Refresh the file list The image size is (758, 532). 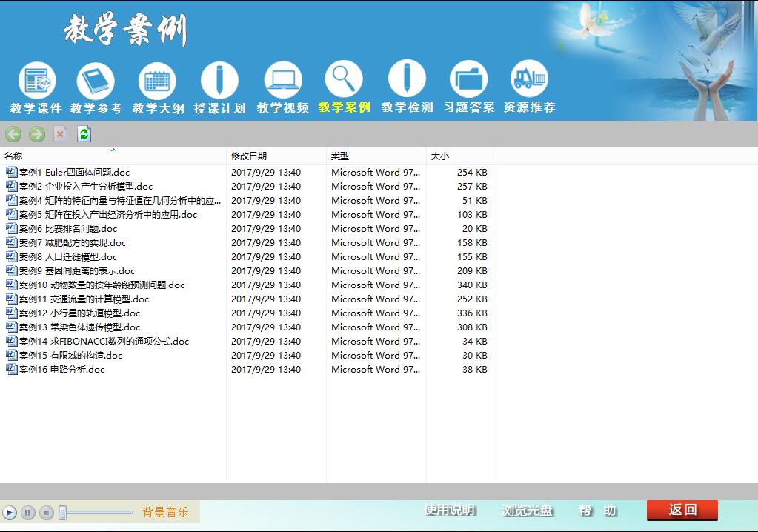pos(84,134)
